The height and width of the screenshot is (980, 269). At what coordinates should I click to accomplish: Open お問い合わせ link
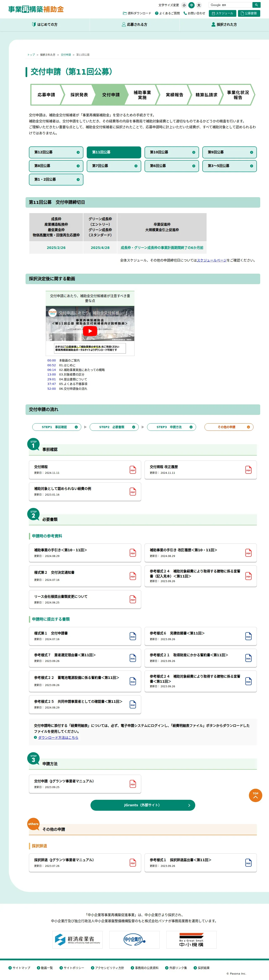pos(194,13)
